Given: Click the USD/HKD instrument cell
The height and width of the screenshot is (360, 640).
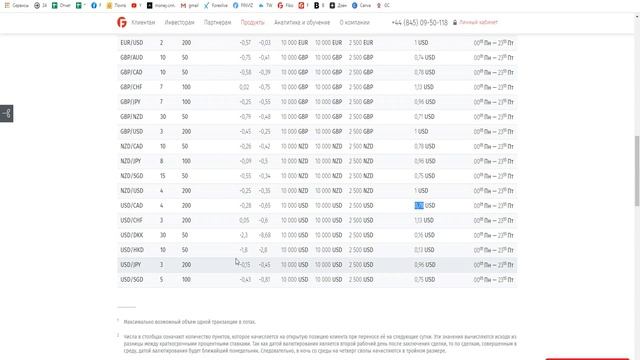Looking at the screenshot, I should click(132, 250).
